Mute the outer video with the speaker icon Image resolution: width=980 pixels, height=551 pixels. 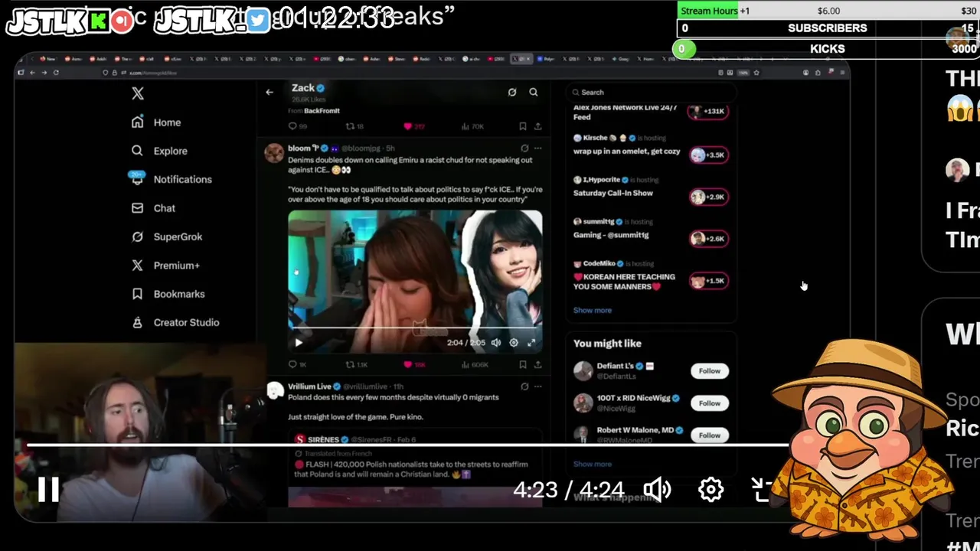pyautogui.click(x=657, y=490)
